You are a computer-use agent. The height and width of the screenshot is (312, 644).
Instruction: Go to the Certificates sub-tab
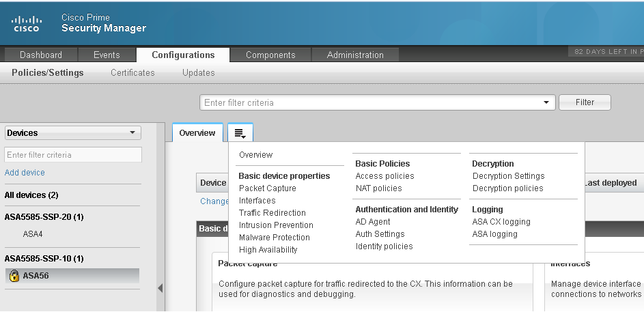tap(132, 72)
